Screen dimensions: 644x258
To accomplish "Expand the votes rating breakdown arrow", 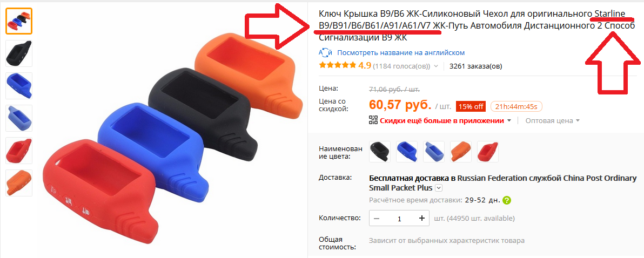I will (x=436, y=66).
